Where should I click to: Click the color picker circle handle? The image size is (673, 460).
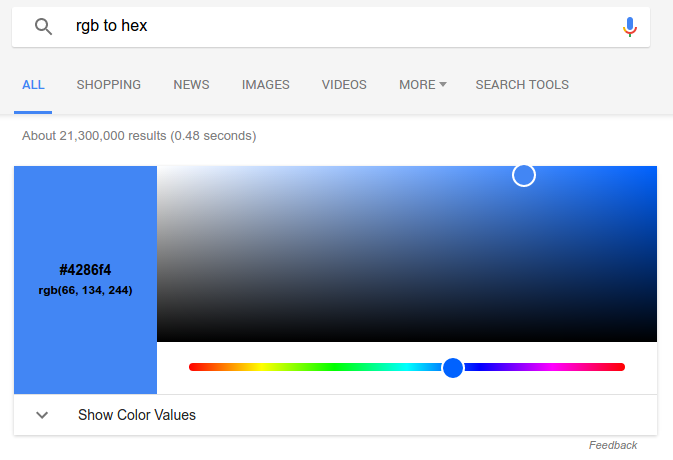(524, 176)
